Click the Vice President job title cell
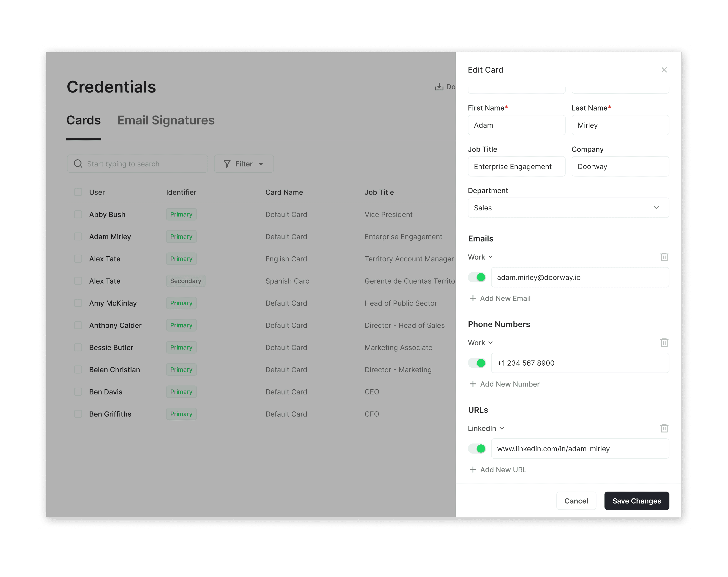This screenshot has height=577, width=728. tap(388, 215)
